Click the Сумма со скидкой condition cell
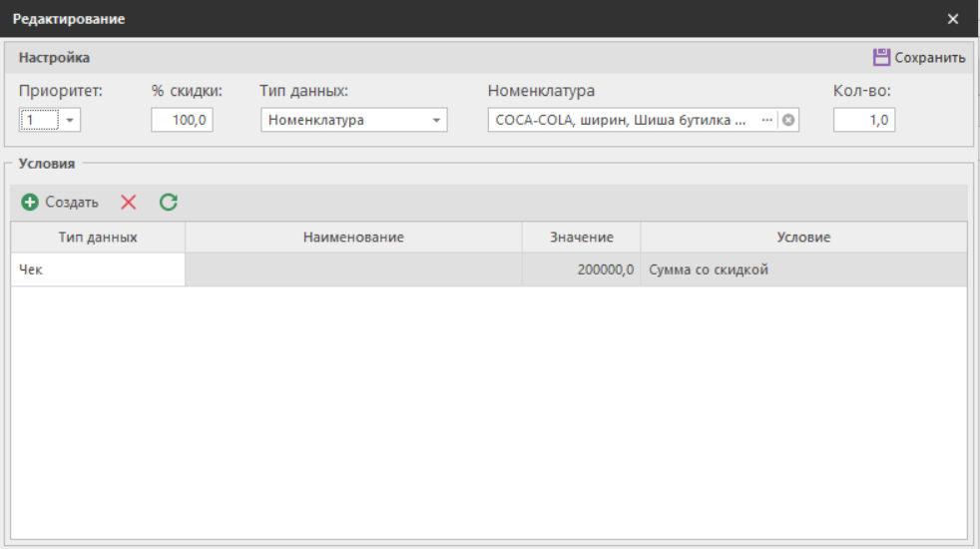Screen dimensions: 980x549 (x=803, y=270)
